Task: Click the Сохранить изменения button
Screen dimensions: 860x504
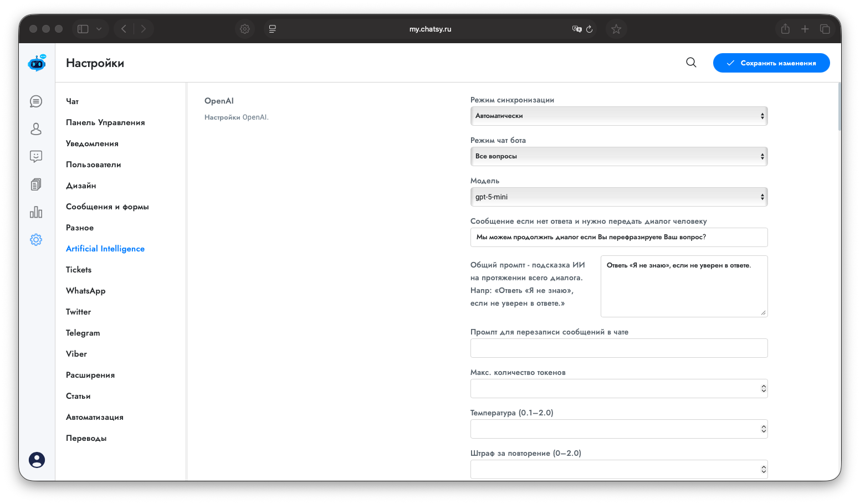Action: click(771, 63)
